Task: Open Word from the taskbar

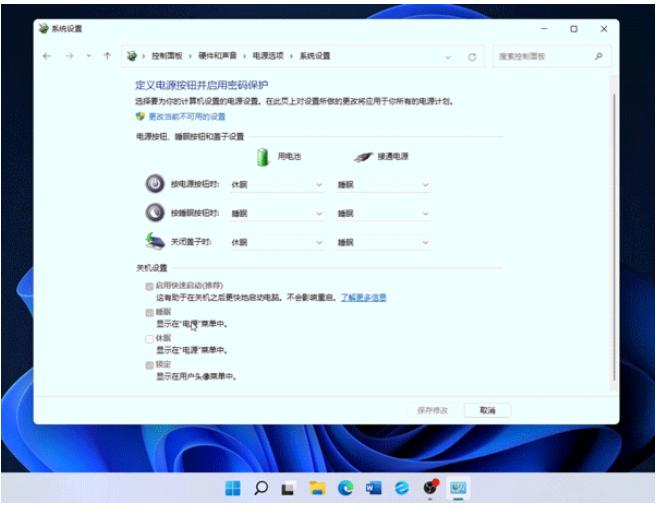Action: 374,488
